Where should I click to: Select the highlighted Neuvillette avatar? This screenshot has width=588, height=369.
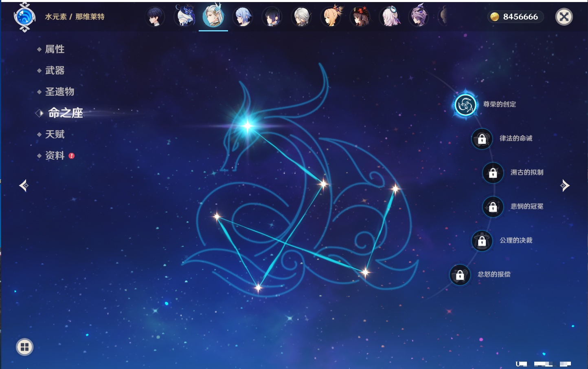pos(213,15)
